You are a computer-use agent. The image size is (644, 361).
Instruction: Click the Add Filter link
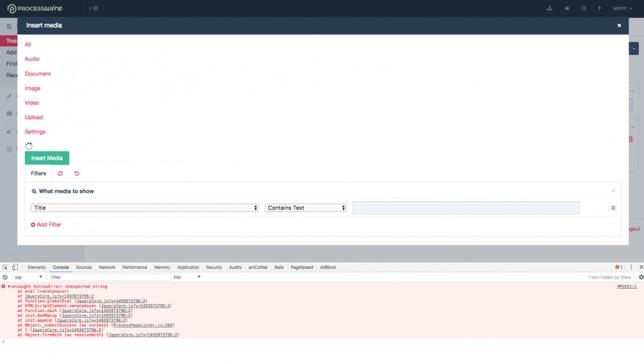click(x=46, y=224)
